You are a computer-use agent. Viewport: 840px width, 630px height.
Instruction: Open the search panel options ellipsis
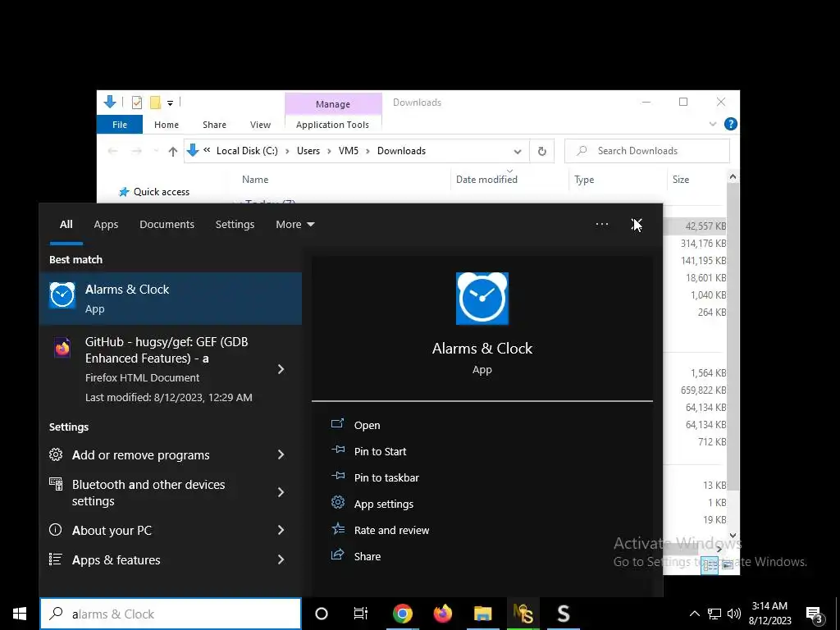(x=601, y=225)
